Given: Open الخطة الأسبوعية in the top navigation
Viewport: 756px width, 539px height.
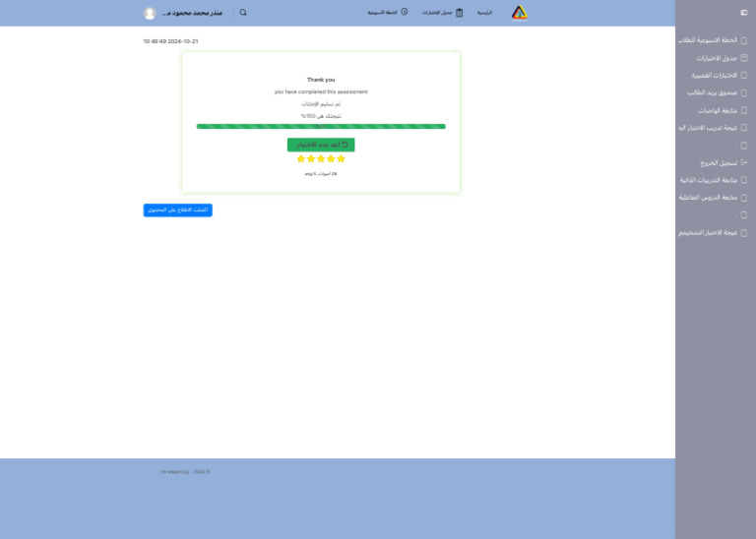Looking at the screenshot, I should 388,12.
